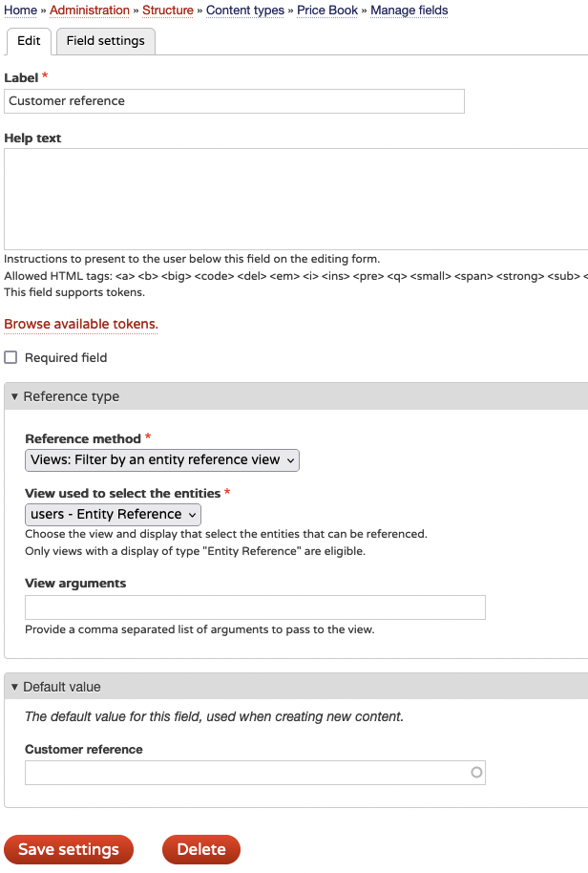Collapse the Reference type section triangle

tap(15, 396)
